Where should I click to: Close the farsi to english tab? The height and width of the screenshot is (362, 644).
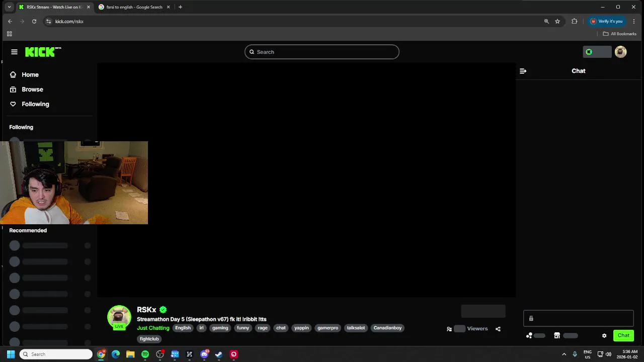[169, 7]
